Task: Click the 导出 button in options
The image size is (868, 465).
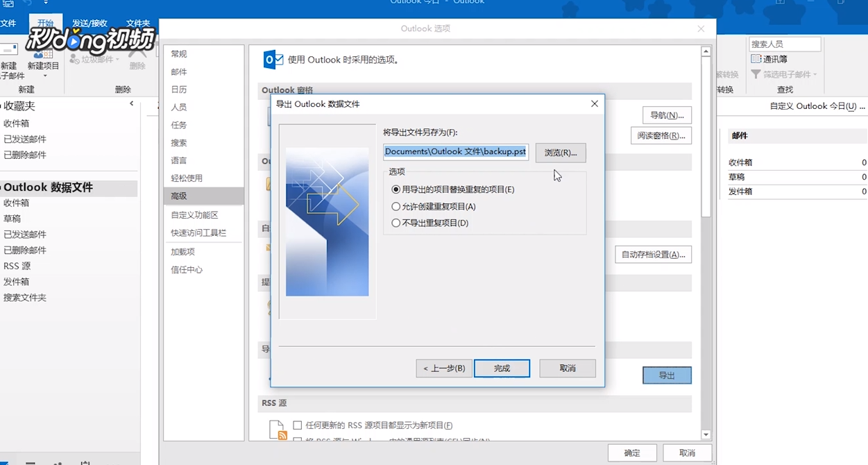Action: (667, 375)
